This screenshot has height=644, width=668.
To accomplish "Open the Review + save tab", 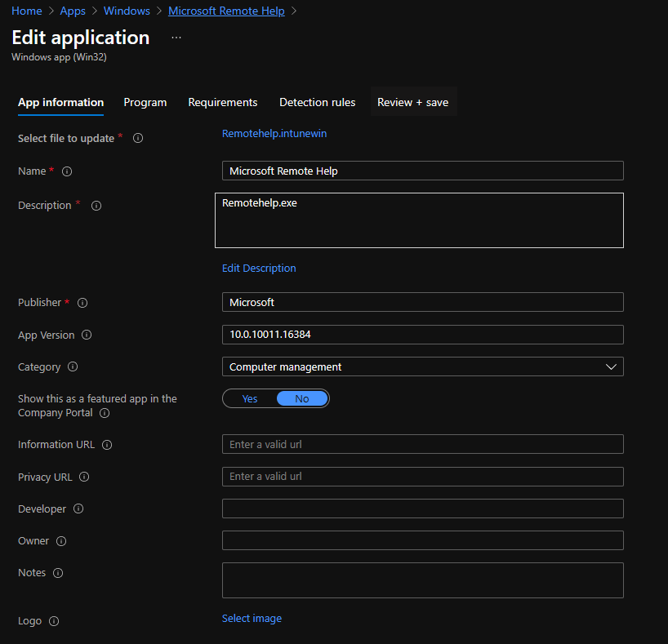I will (x=413, y=102).
